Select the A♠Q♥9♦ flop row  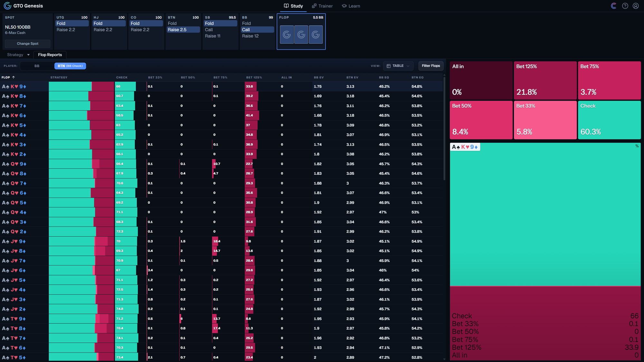(222, 164)
